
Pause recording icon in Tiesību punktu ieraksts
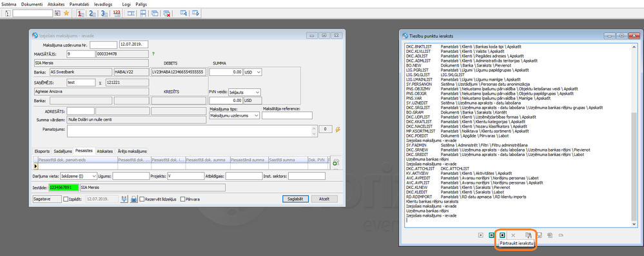click(x=491, y=235)
